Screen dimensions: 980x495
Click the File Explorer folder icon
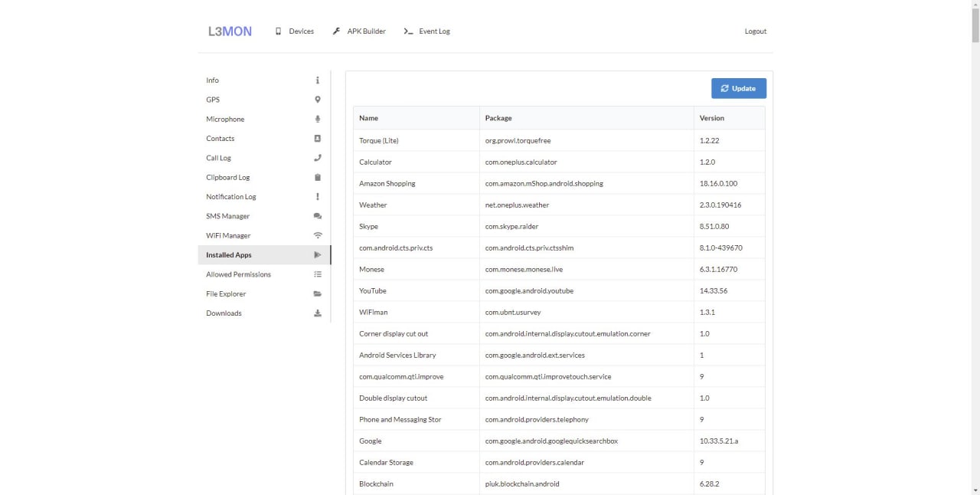click(x=318, y=293)
